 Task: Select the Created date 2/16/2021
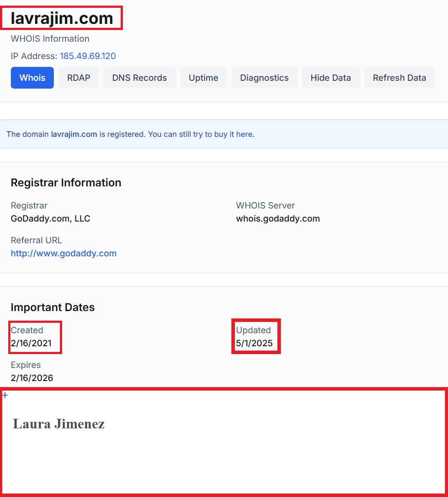click(x=32, y=343)
